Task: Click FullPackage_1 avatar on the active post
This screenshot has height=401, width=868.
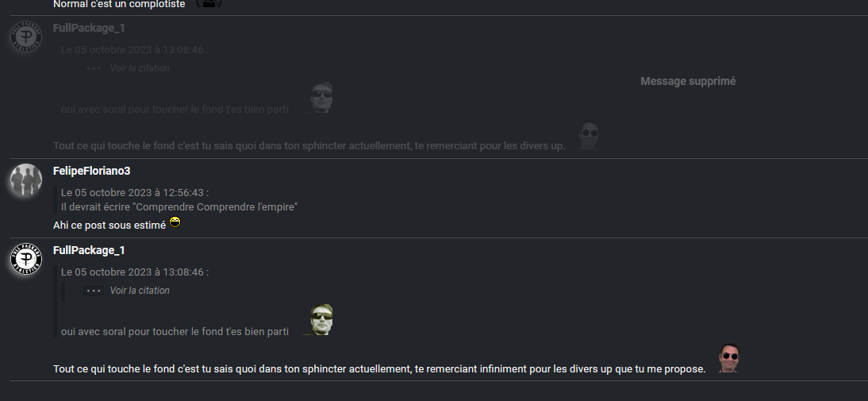Action: (26, 259)
